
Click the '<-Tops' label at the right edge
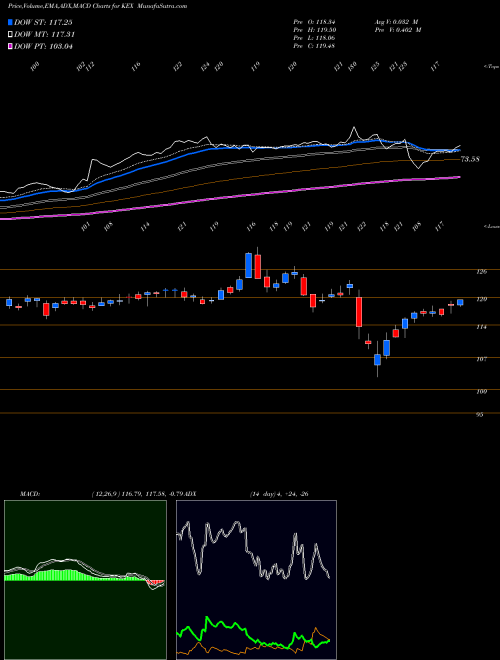[491, 67]
